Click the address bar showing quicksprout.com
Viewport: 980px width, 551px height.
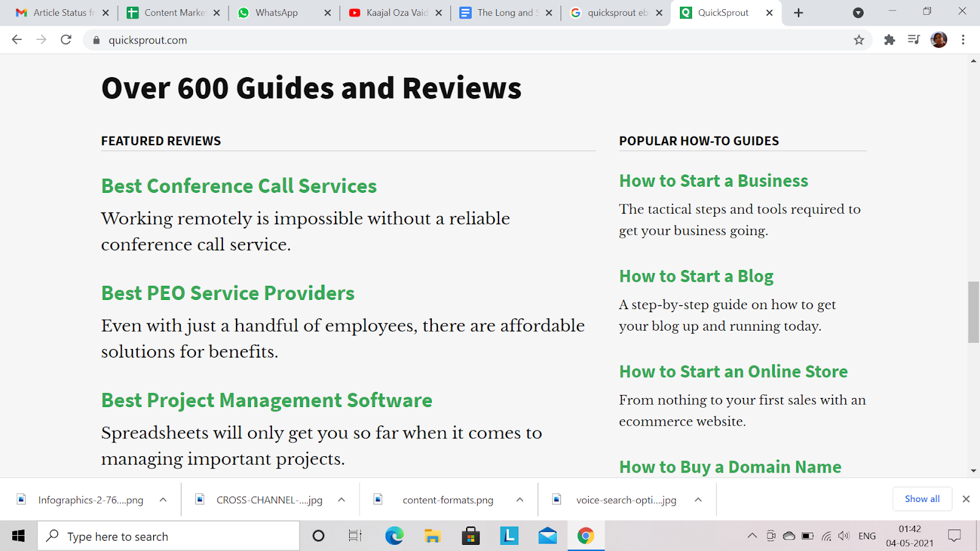coord(478,40)
